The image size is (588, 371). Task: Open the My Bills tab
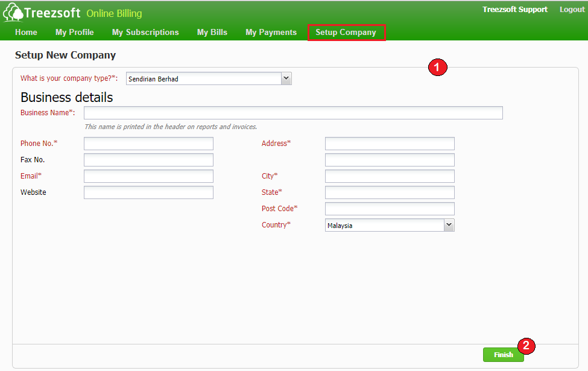[212, 33]
